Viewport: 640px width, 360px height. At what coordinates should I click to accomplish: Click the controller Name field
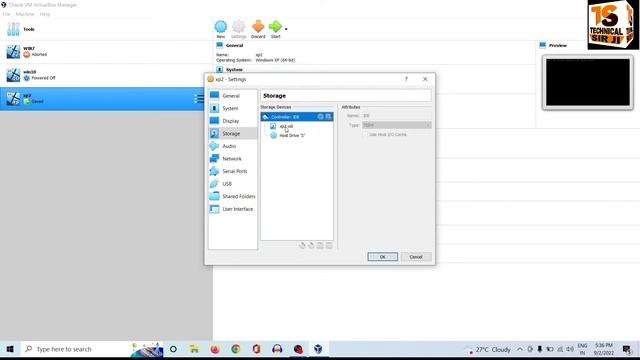(x=397, y=116)
